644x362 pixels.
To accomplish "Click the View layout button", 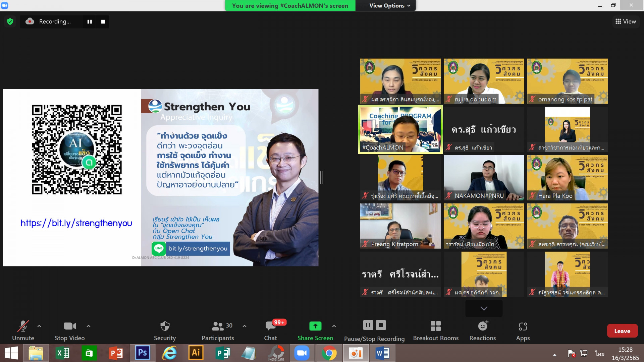I will pos(626,21).
